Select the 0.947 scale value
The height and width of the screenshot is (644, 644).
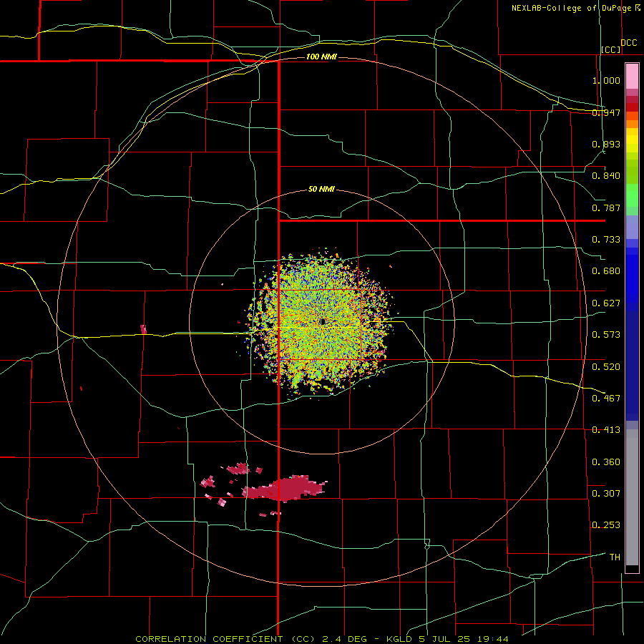(606, 112)
